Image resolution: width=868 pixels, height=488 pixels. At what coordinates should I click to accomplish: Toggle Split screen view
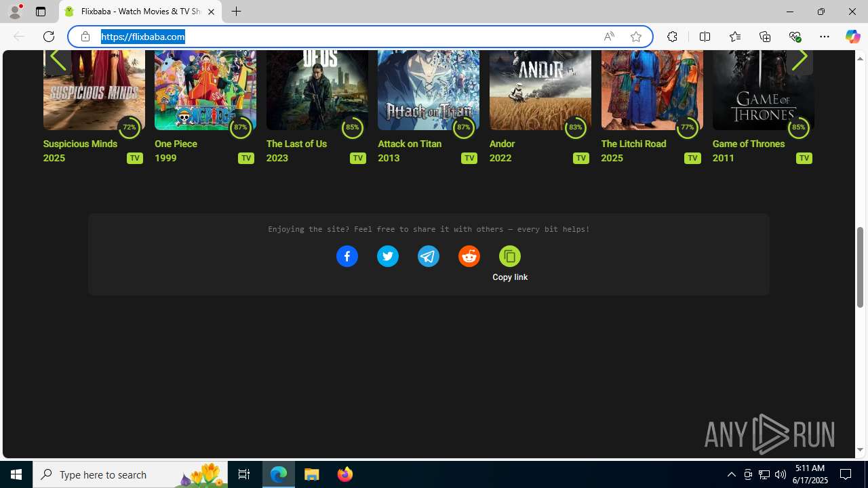coord(705,37)
